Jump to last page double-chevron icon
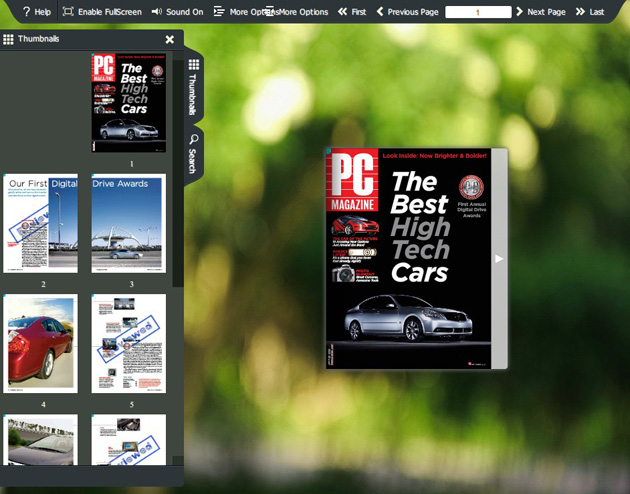The image size is (630, 494). click(x=580, y=12)
